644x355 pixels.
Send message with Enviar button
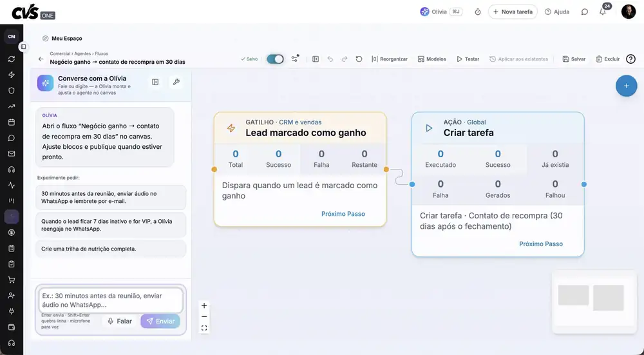coord(160,321)
